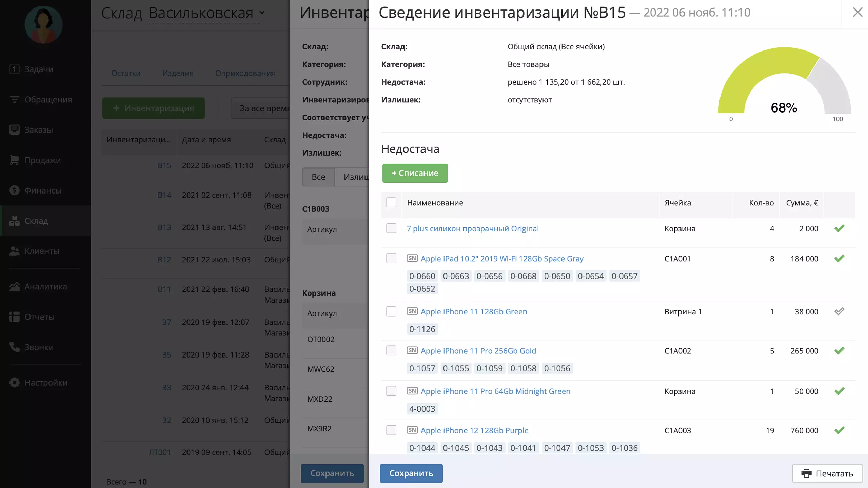Viewport: 868px width, 488px height.
Task: Check the 7 plus силикон прозрачный row
Action: pyautogui.click(x=391, y=228)
